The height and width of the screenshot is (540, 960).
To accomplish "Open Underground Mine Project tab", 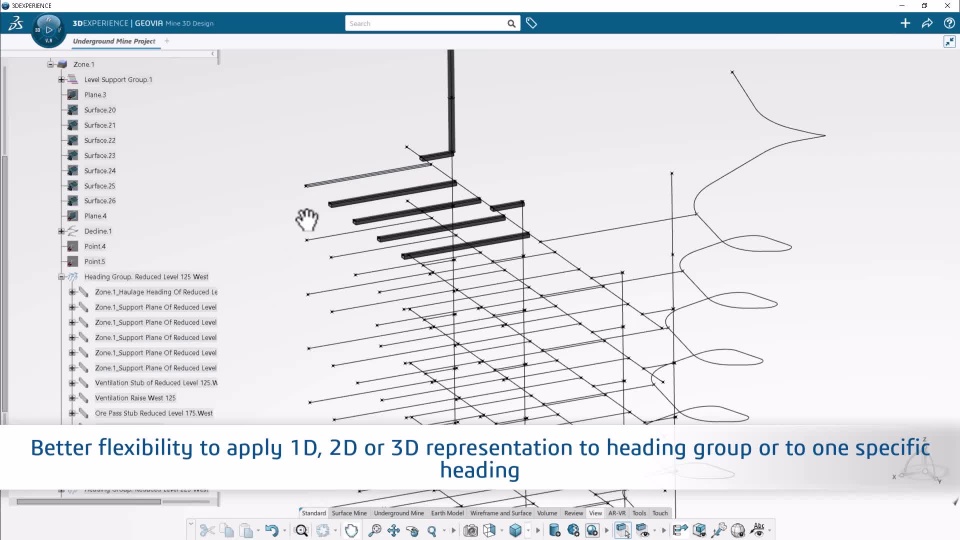I will point(114,41).
